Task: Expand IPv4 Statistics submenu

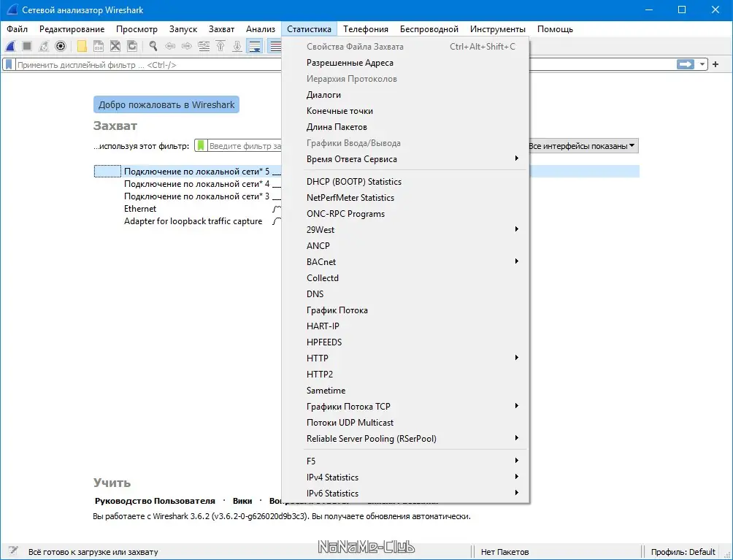Action: click(405, 477)
